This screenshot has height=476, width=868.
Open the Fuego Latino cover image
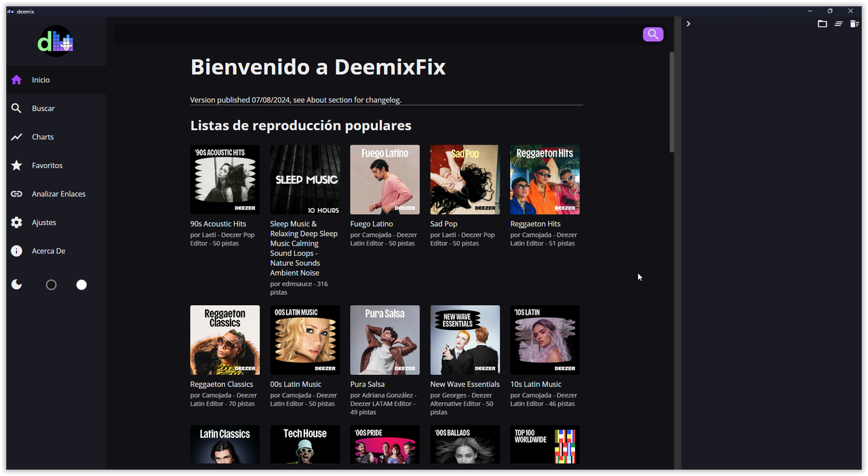(385, 180)
